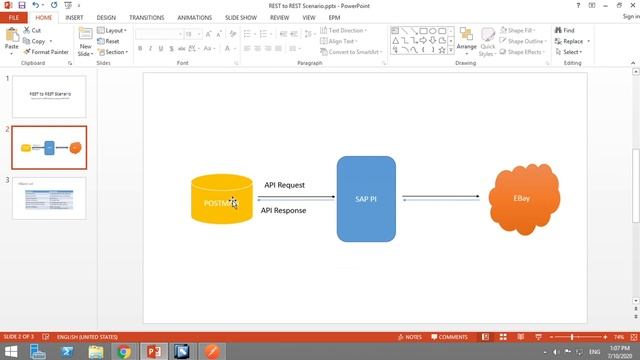Image resolution: width=640 pixels, height=360 pixels.
Task: Open the Shape Effects dropdown
Action: pos(522,52)
